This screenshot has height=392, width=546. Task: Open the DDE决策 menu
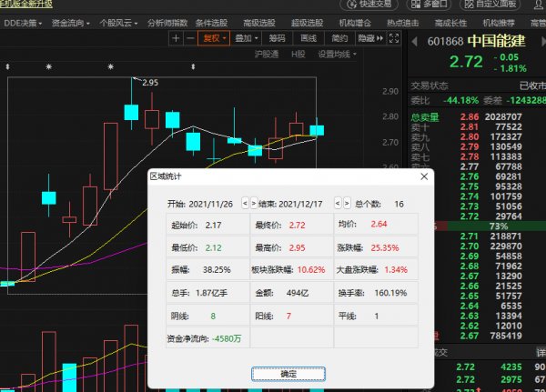pos(23,23)
